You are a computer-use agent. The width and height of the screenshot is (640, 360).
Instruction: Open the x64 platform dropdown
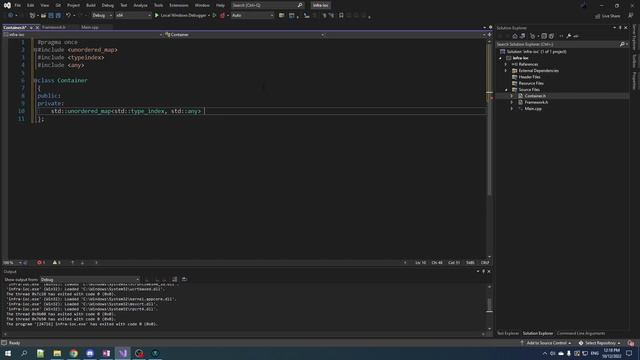133,16
